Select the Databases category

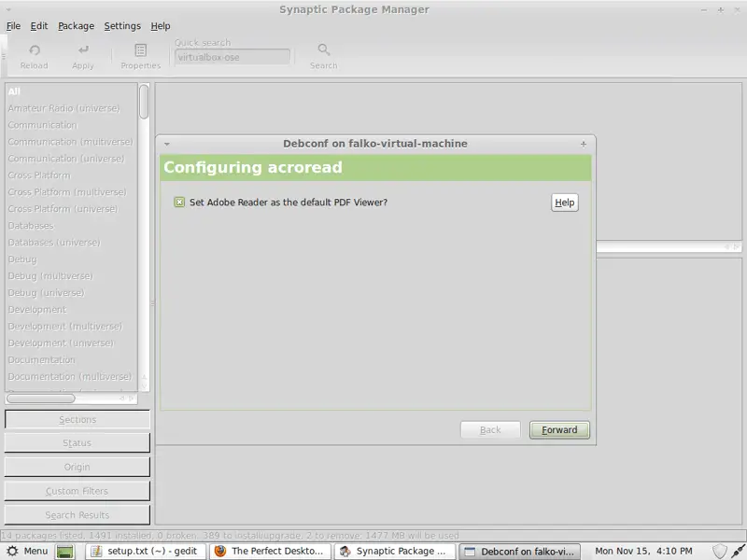[72, 226]
